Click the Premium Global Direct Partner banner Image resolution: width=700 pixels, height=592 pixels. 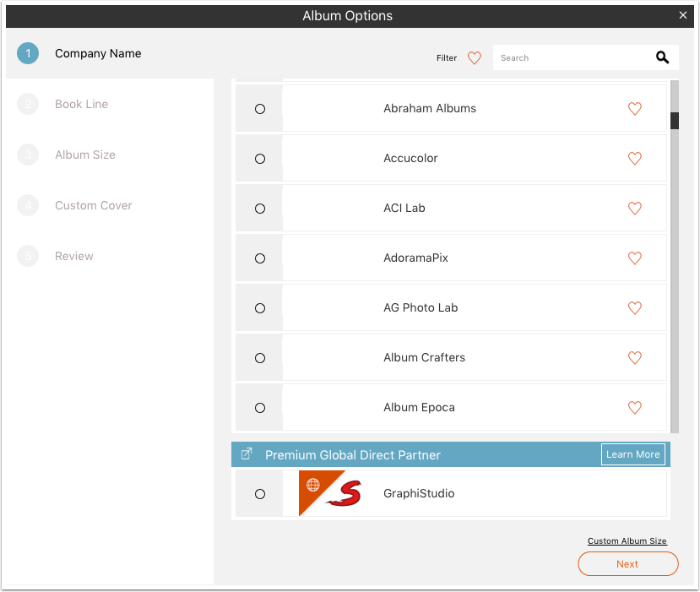[x=450, y=454]
